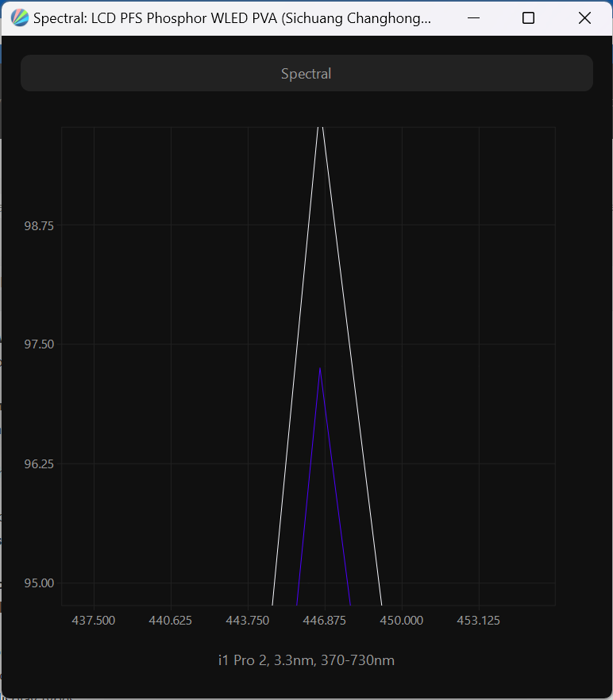Screen dimensions: 613x700
Task: Click the window title text
Action: (x=232, y=18)
